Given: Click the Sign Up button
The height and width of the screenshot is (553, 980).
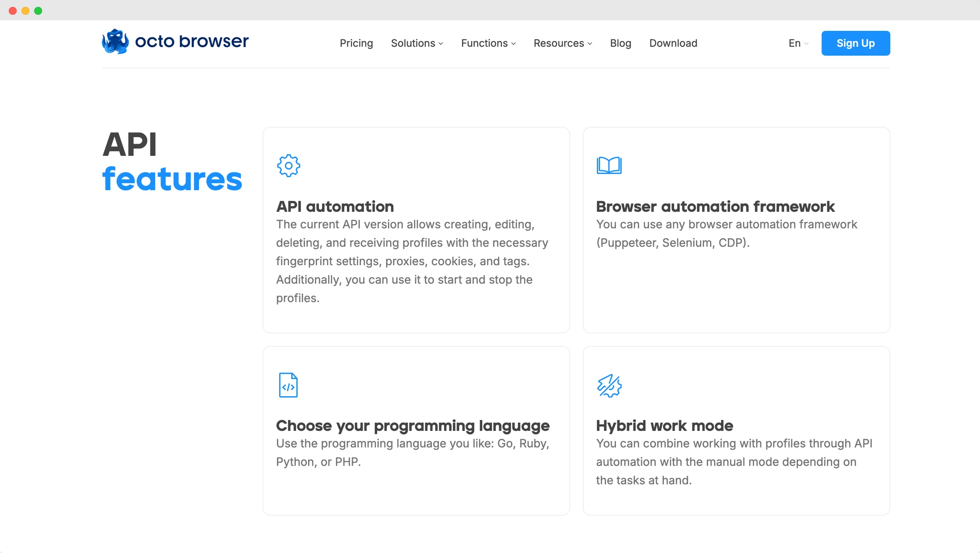Looking at the screenshot, I should tap(856, 43).
